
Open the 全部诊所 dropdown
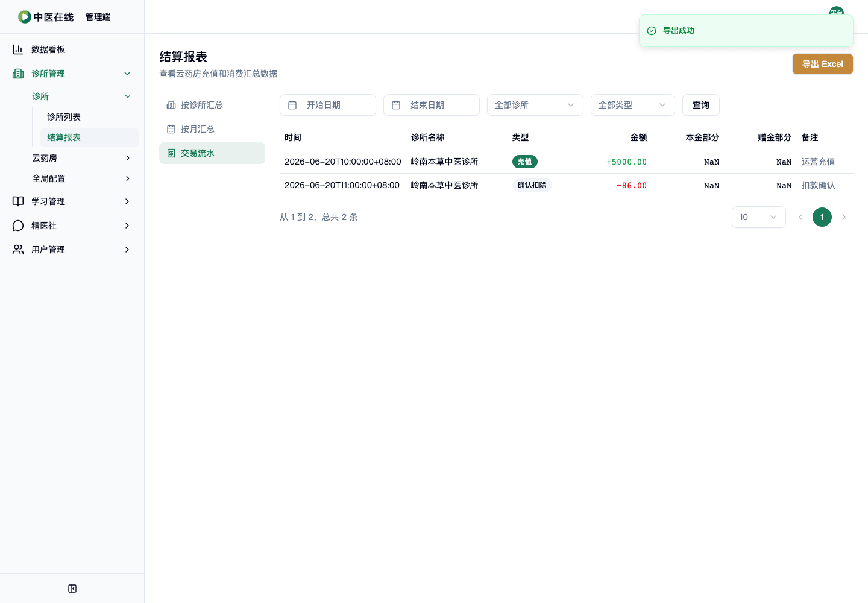(x=535, y=105)
